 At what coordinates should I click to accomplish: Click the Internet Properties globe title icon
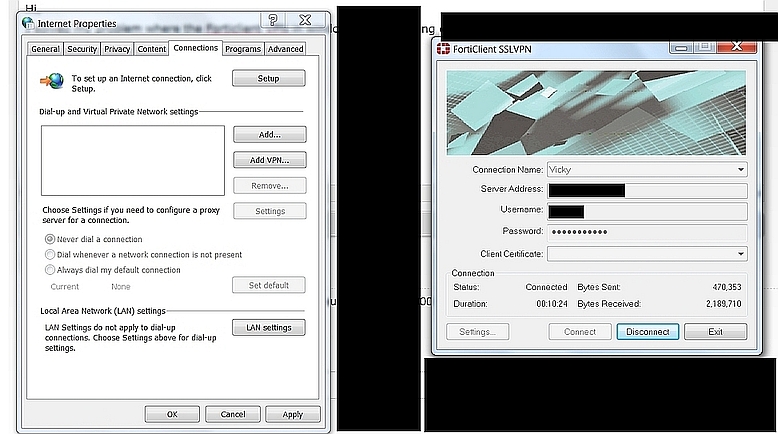[28, 23]
